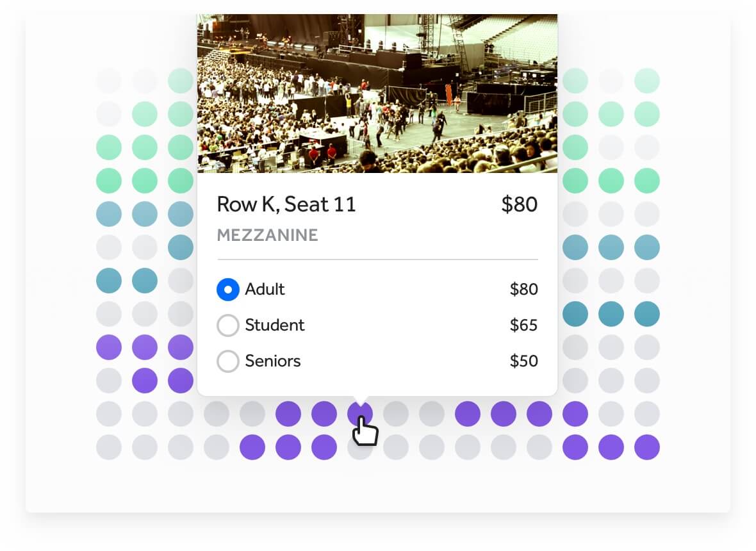Choose the Student ticket option
756x551 pixels.
[228, 325]
